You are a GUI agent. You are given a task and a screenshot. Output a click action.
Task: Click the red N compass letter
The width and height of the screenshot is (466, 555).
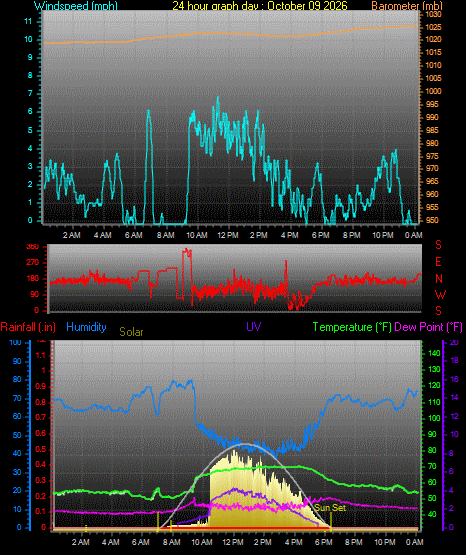click(x=439, y=279)
